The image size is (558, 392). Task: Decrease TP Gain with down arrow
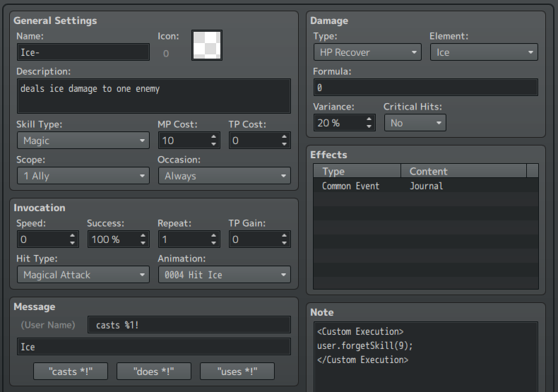284,243
